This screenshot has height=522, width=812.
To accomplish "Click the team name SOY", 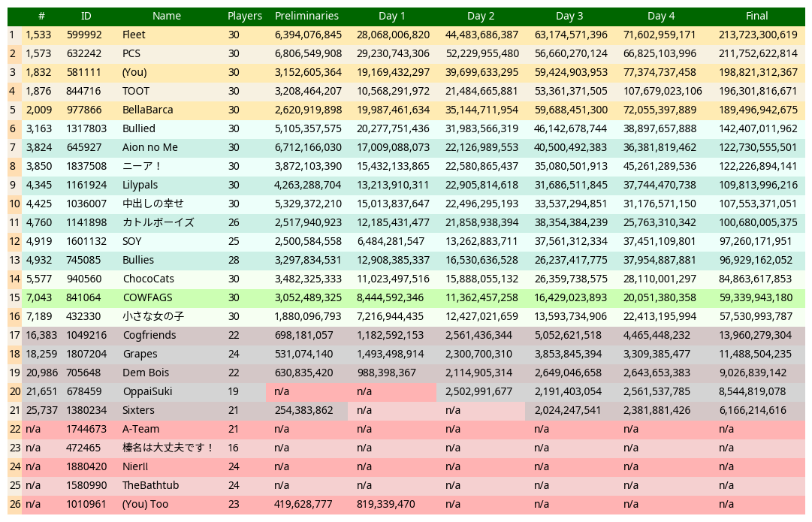I will tap(132, 241).
